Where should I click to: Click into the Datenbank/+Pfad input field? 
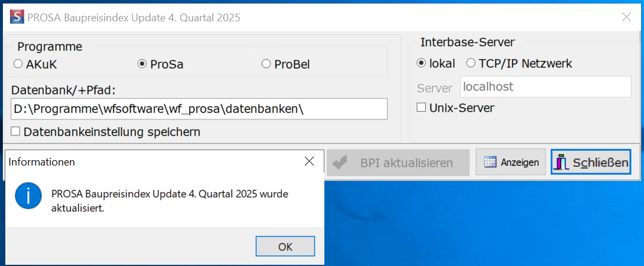pyautogui.click(x=199, y=109)
